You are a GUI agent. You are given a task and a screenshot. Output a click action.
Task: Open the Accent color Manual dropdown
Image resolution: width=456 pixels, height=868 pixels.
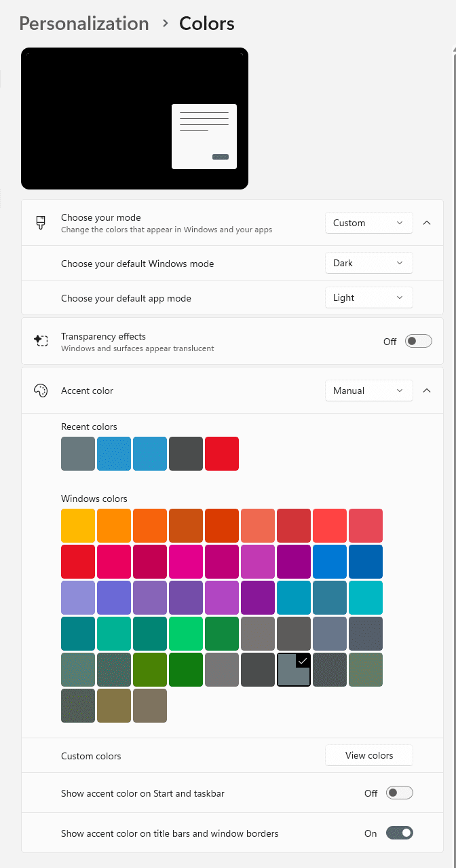(x=369, y=391)
